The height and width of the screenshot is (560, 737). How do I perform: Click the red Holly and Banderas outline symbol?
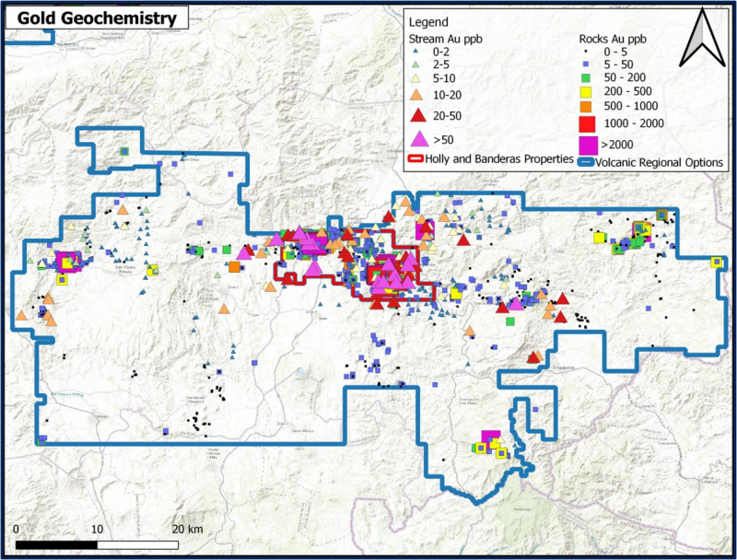417,158
